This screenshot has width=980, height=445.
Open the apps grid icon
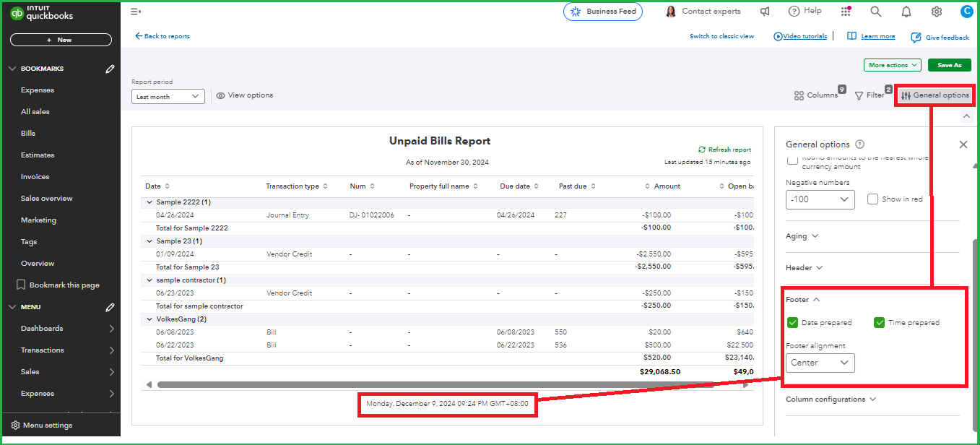coord(845,12)
